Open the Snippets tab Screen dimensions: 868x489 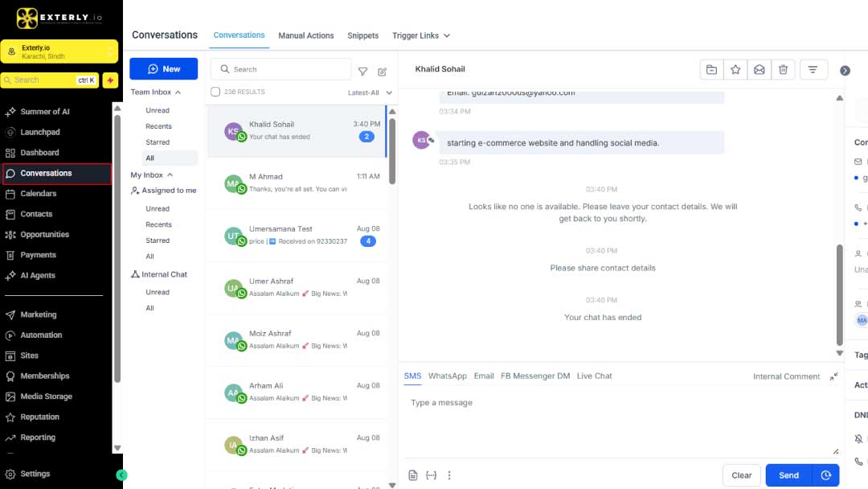(x=362, y=35)
